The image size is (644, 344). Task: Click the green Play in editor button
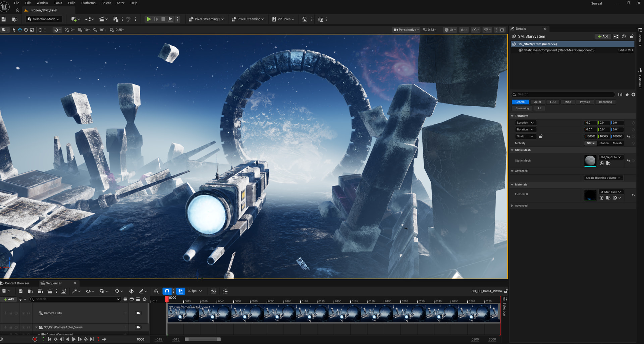click(x=149, y=19)
